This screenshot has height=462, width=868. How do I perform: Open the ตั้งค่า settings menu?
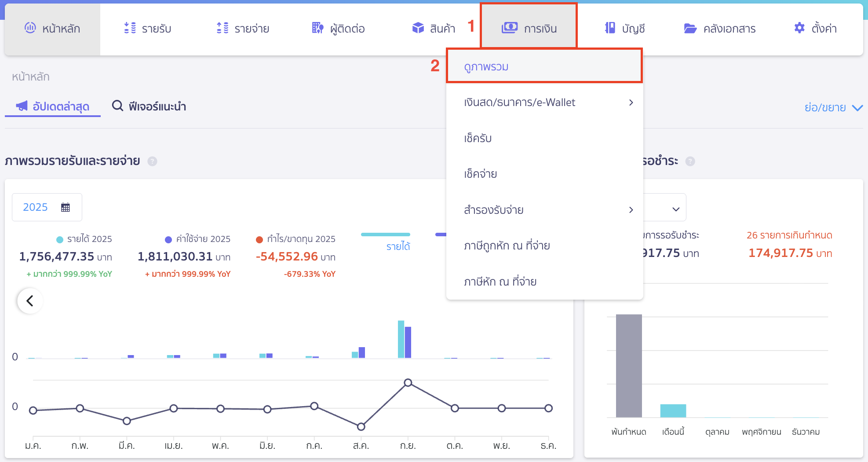[815, 29]
